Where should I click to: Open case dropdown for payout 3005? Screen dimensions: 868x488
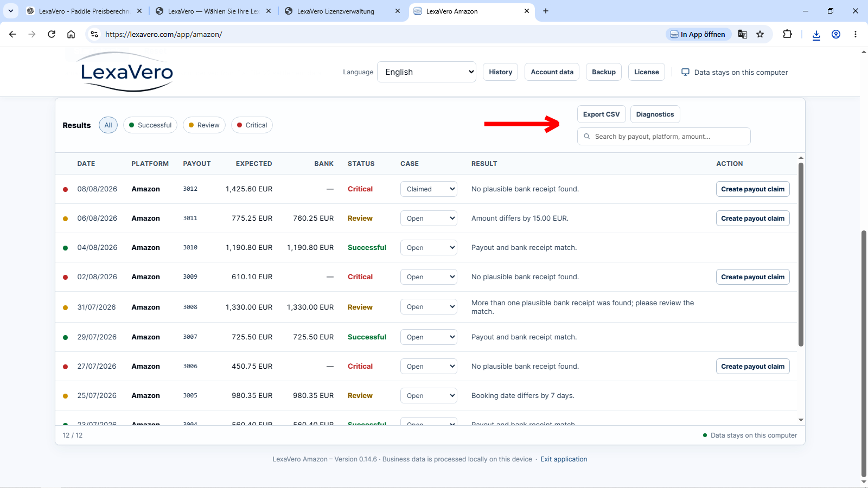pos(429,396)
